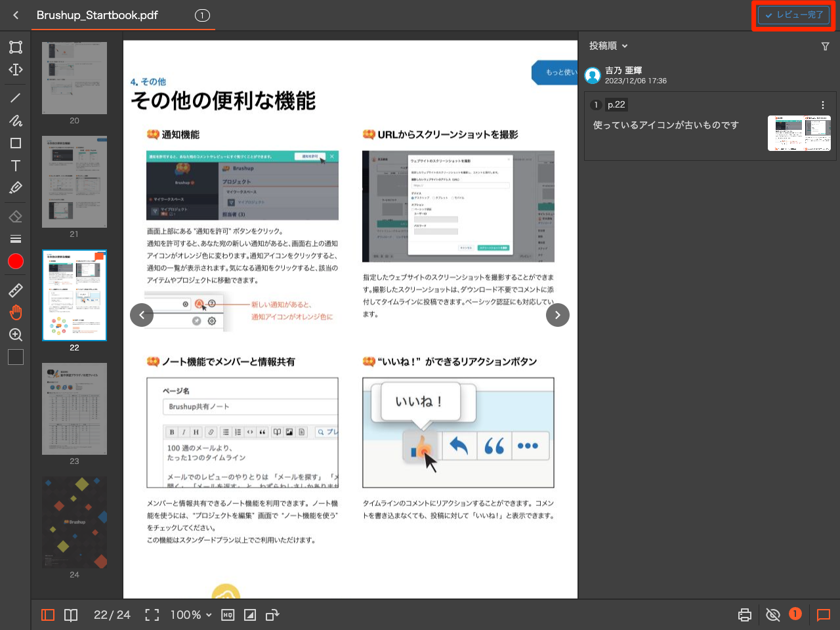Viewport: 840px width, 630px height.
Task: Open the comment filter menu
Action: pyautogui.click(x=826, y=46)
